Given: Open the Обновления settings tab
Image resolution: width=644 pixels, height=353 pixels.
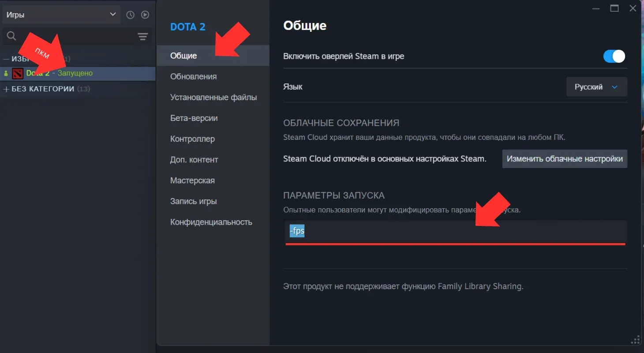Looking at the screenshot, I should pos(213,76).
